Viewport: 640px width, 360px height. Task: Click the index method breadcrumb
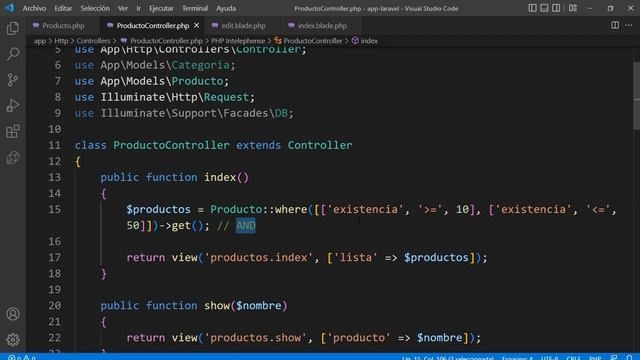[364, 41]
